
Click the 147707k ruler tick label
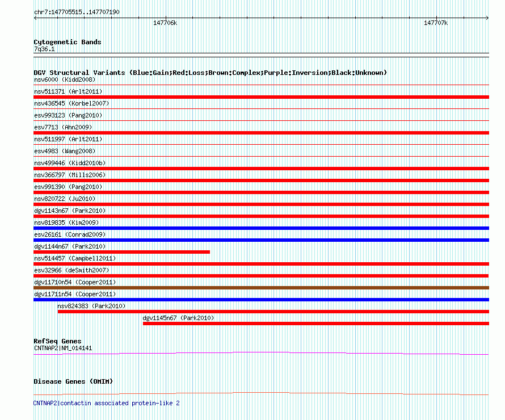click(435, 23)
